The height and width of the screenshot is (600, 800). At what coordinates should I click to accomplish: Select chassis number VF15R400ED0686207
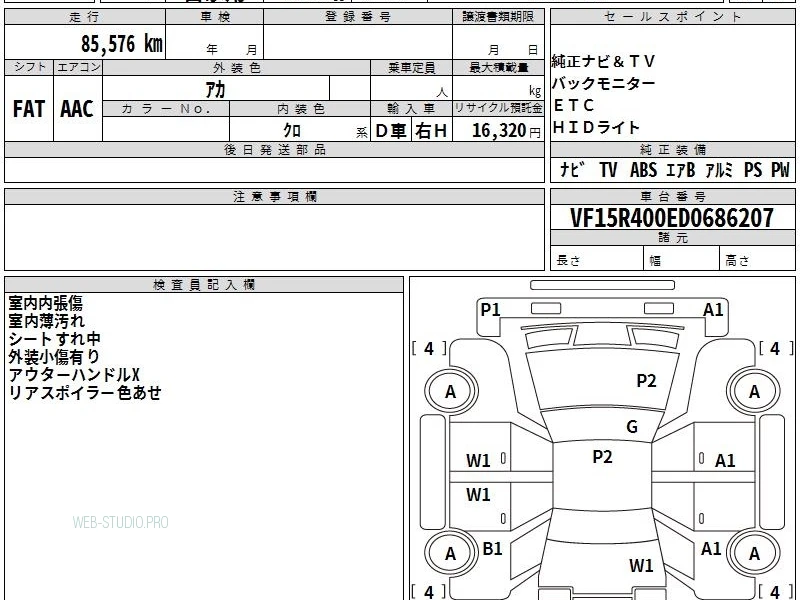click(672, 218)
